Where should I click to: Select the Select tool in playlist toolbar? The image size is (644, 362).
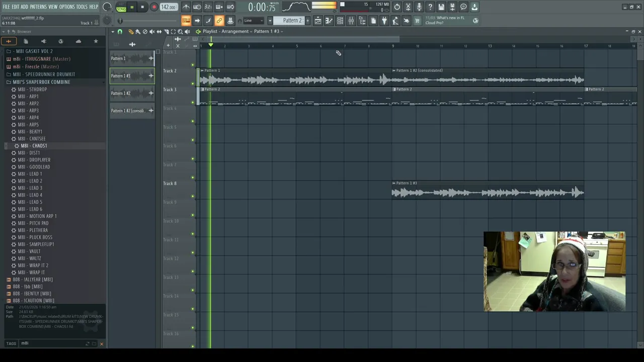pos(173,31)
